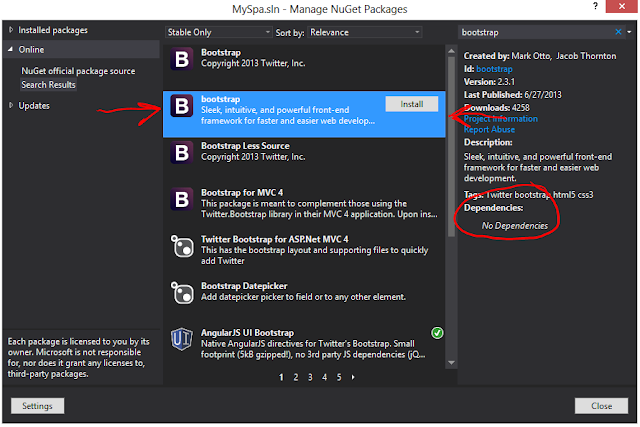The image size is (640, 427).
Task: Open the Stable Only dropdown
Action: [218, 32]
